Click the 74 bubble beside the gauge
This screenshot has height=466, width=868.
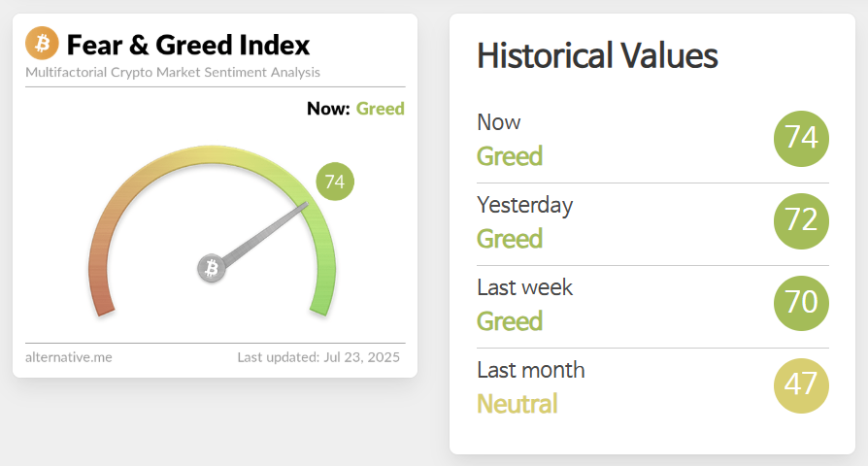click(335, 182)
